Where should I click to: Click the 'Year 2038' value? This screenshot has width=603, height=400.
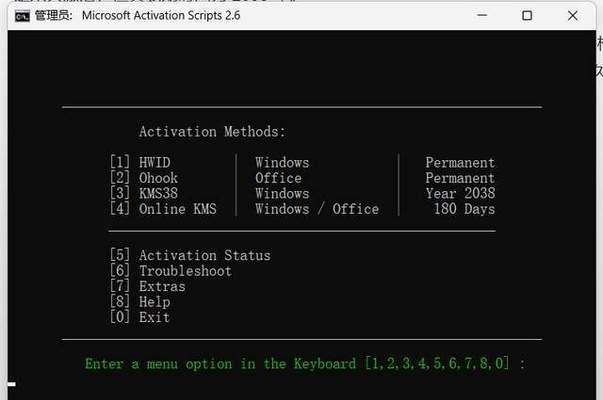[x=460, y=193]
